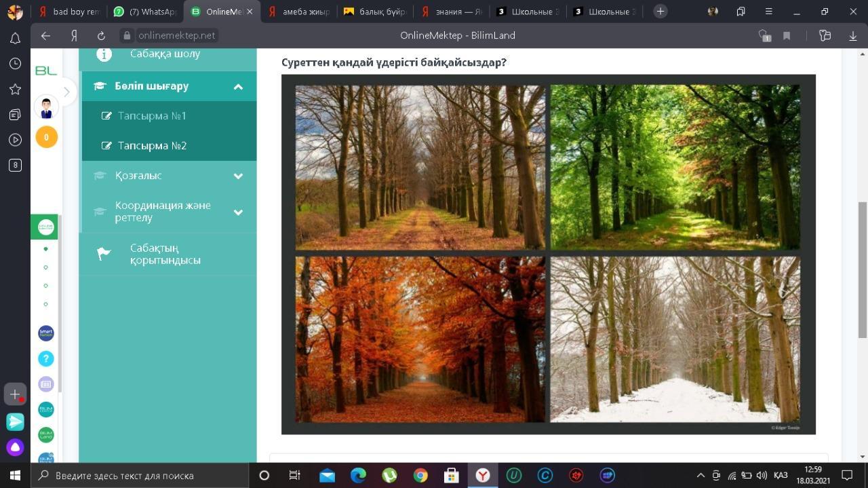Open Microsoft Store from the taskbar

click(452, 476)
